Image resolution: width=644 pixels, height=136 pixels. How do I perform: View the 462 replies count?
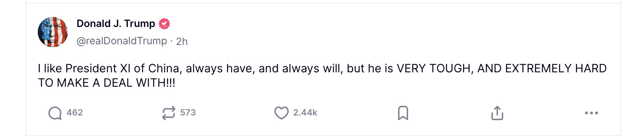point(75,113)
